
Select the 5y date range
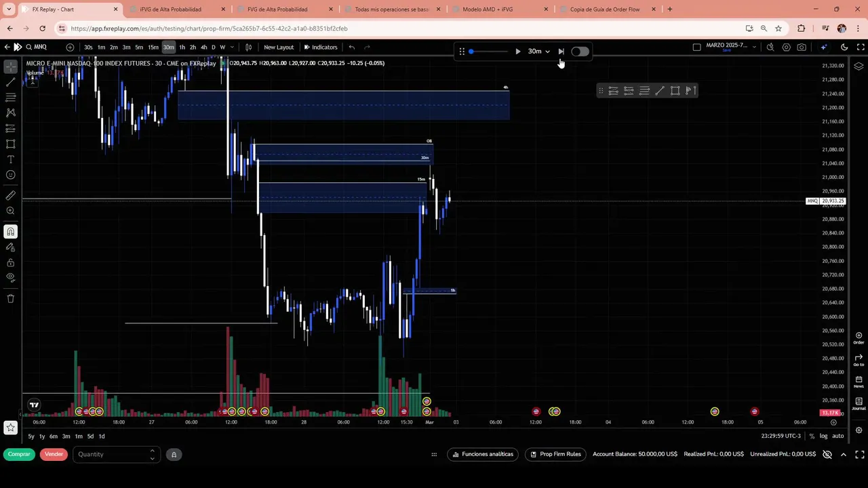31,436
